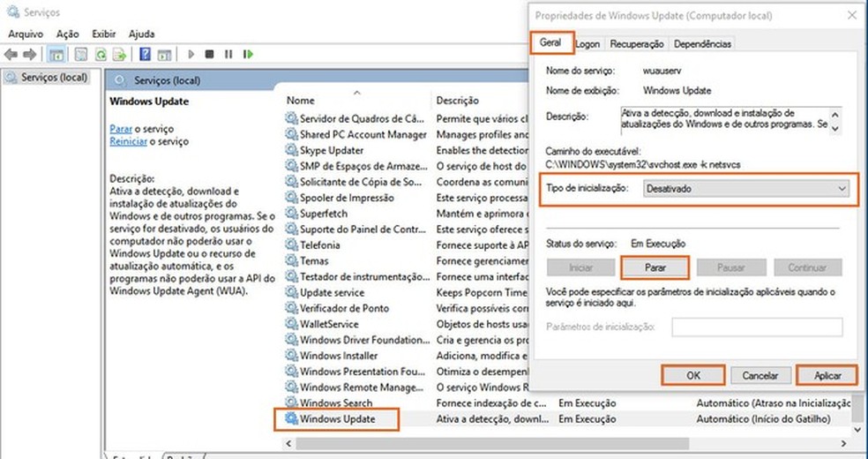868x459 pixels.
Task: Click the Pausar button
Action: (730, 267)
